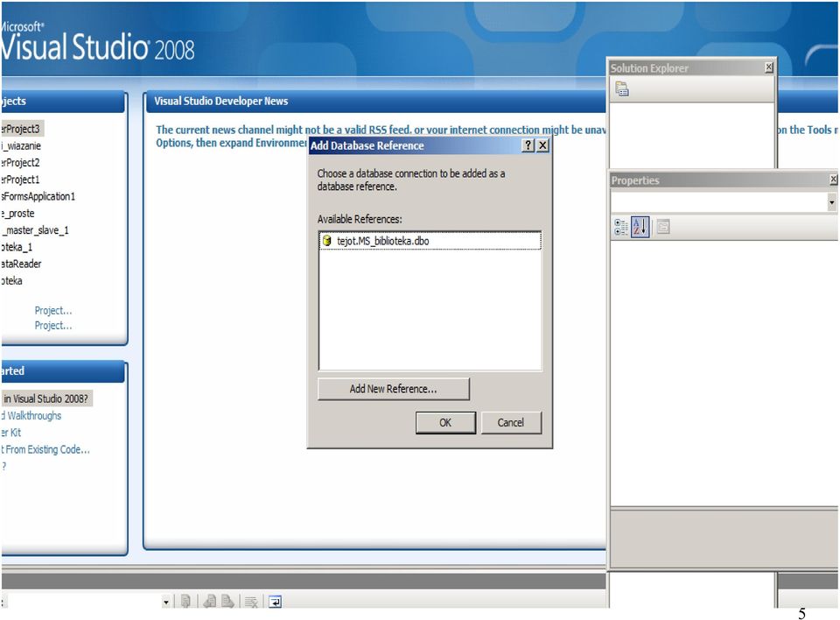The height and width of the screenshot is (620, 840).
Task: Click the news channel RSS feed message
Action: 381,137
